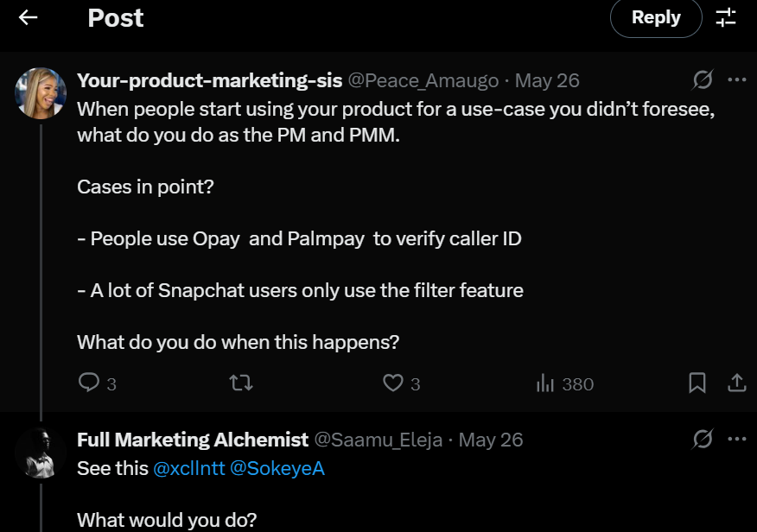This screenshot has height=532, width=757.
Task: Open more options on Full Marketing Alchemist reply
Action: [x=736, y=440]
